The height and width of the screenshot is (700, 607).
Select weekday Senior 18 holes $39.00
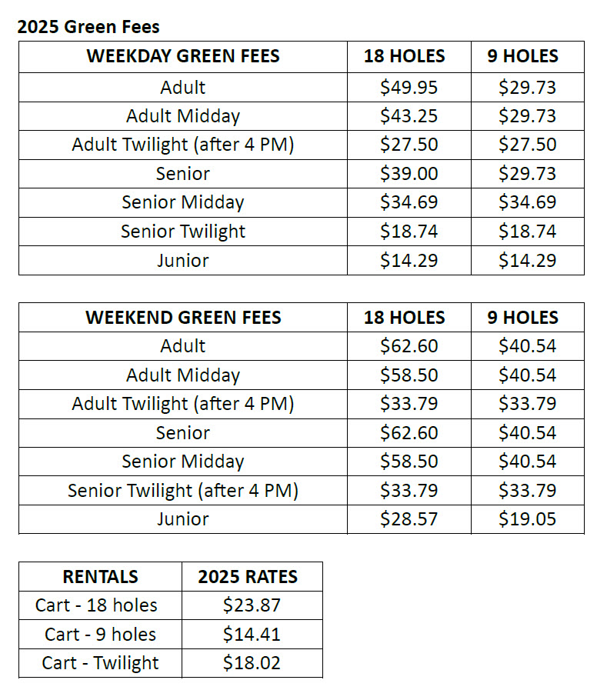[x=409, y=174]
